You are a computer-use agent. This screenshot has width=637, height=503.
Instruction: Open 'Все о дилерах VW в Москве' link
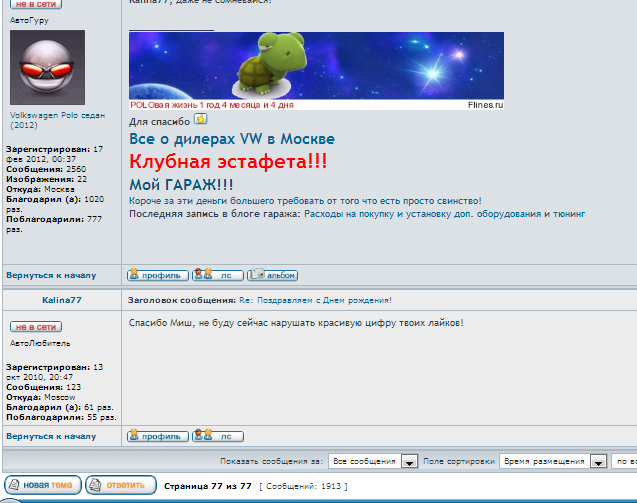[x=232, y=139]
